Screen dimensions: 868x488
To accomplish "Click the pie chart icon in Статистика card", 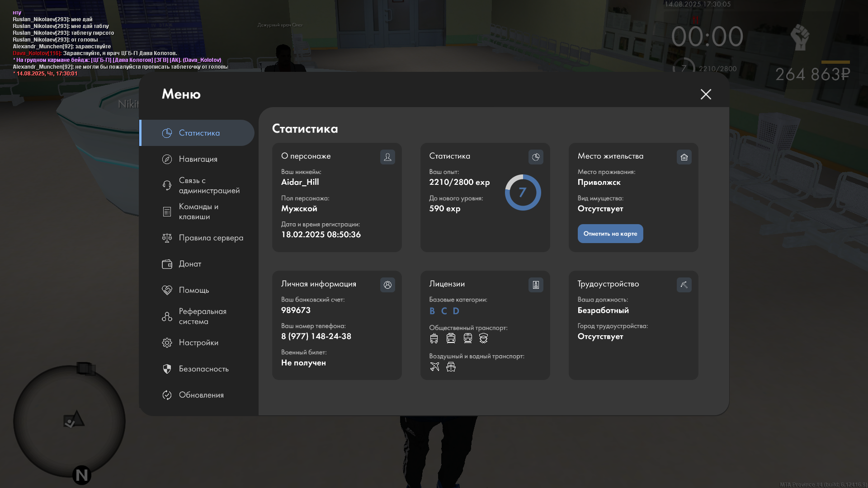I will [x=536, y=157].
